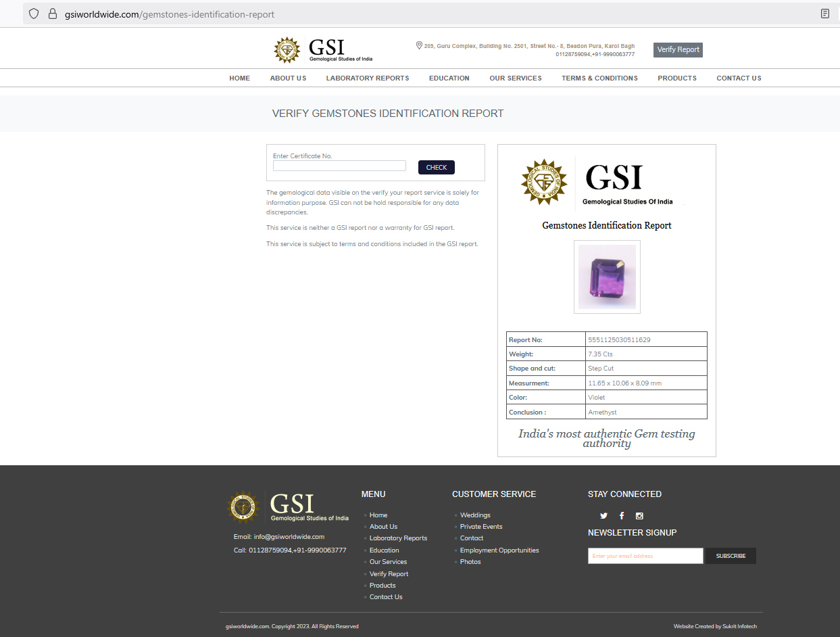Click the SUBSCRIBE button
This screenshot has width=840, height=637.
click(731, 556)
